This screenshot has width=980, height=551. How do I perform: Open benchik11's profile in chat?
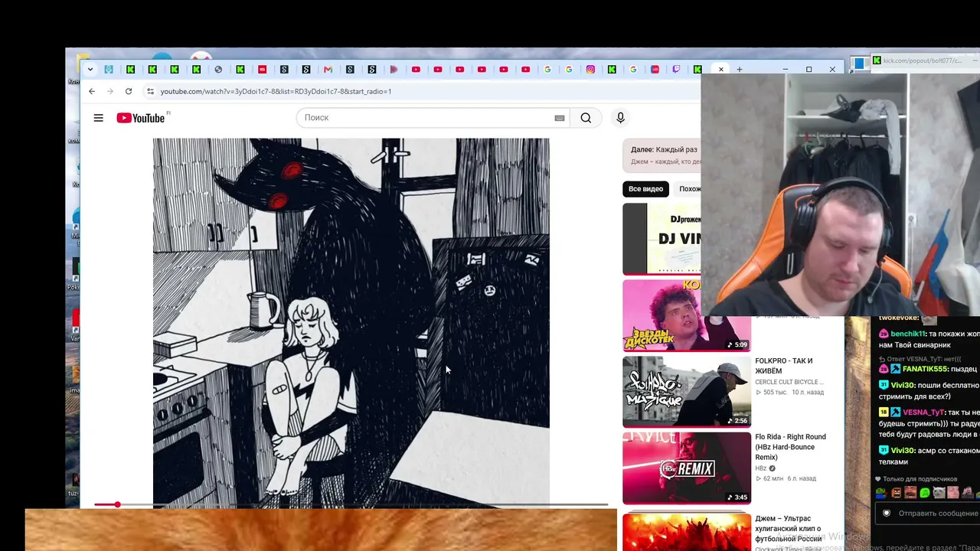point(908,334)
